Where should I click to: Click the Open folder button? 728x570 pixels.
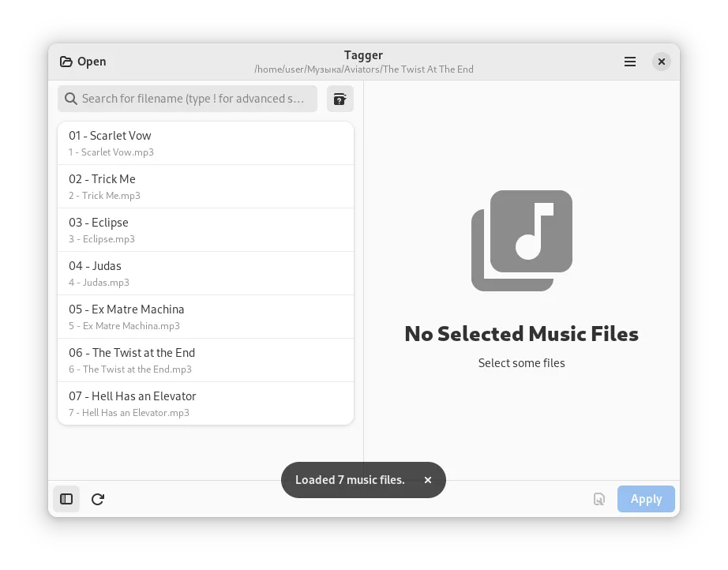(x=83, y=62)
